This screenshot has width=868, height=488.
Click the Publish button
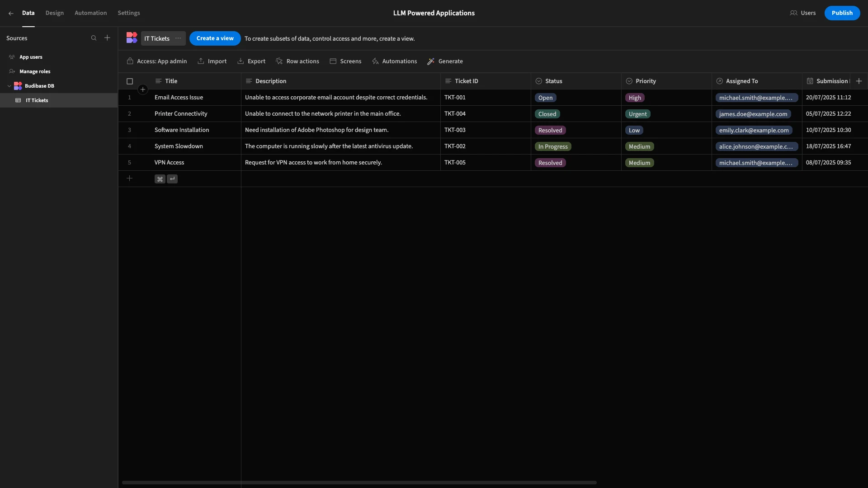click(x=842, y=13)
